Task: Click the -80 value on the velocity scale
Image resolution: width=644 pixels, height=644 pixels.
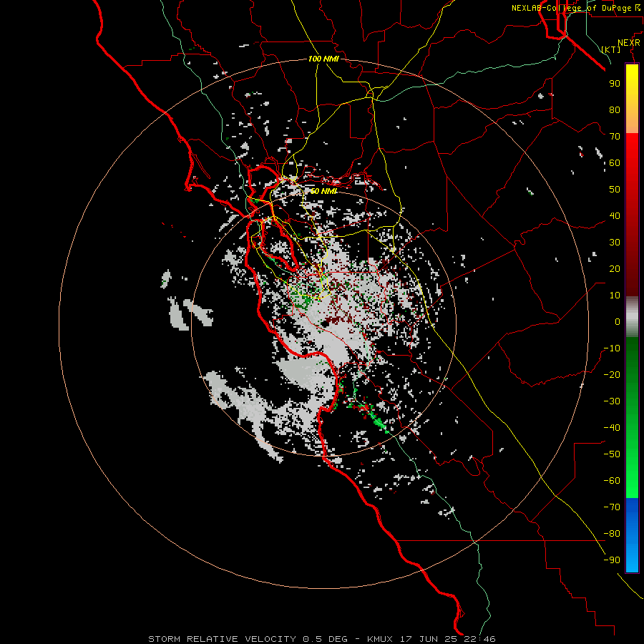Action: click(x=612, y=534)
